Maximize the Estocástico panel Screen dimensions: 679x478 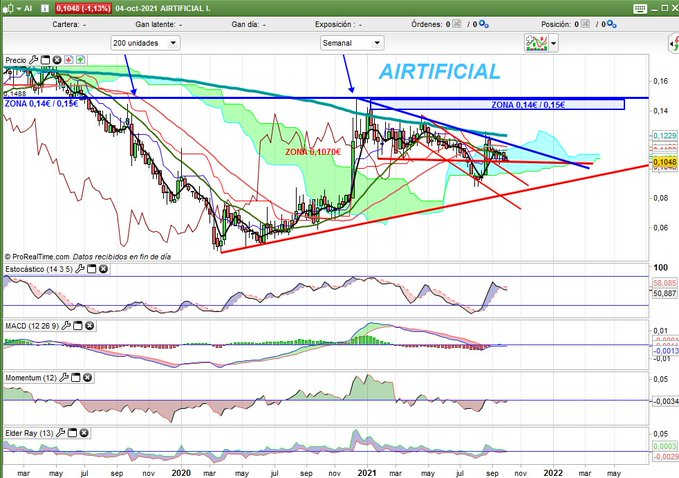[91, 269]
